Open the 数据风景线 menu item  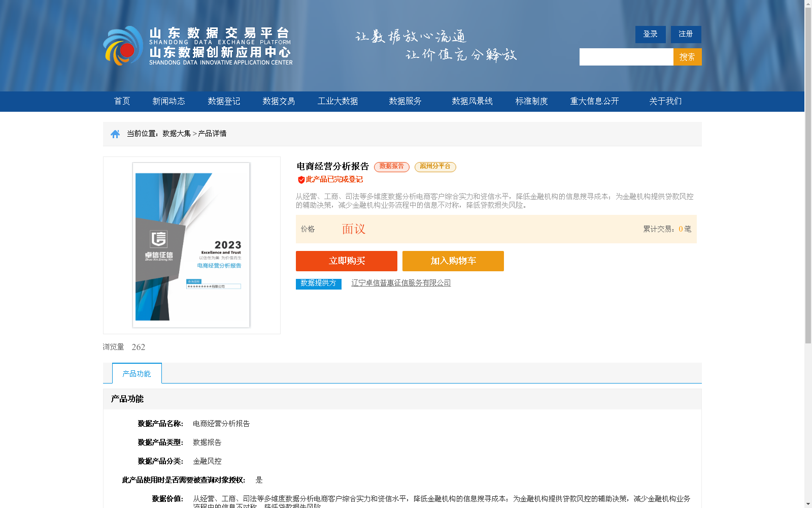pos(472,101)
